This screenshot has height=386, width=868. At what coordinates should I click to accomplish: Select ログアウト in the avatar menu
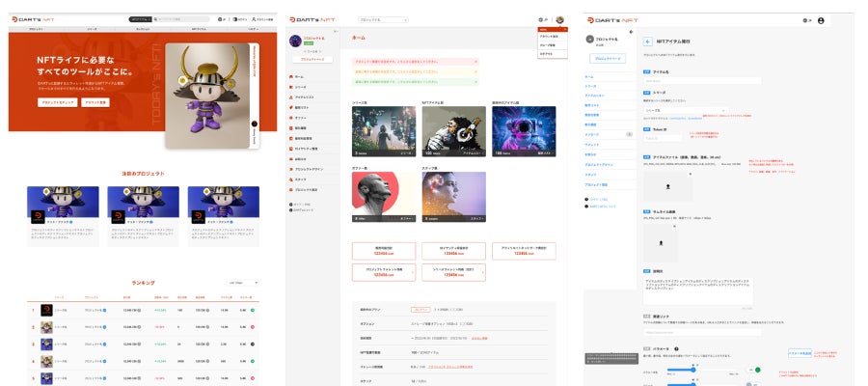pyautogui.click(x=553, y=54)
